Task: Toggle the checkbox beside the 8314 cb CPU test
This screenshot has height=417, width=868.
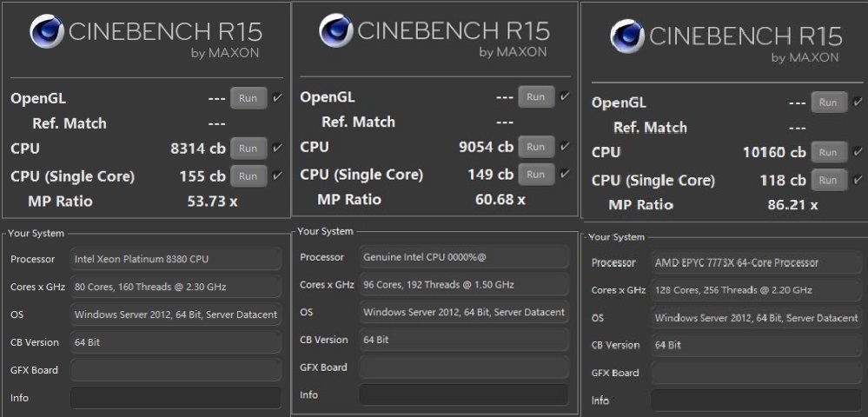Action: click(277, 149)
